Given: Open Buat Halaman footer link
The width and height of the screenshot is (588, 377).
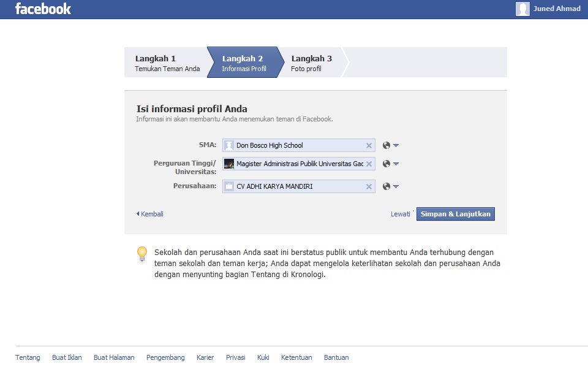Looking at the screenshot, I should click(x=114, y=357).
